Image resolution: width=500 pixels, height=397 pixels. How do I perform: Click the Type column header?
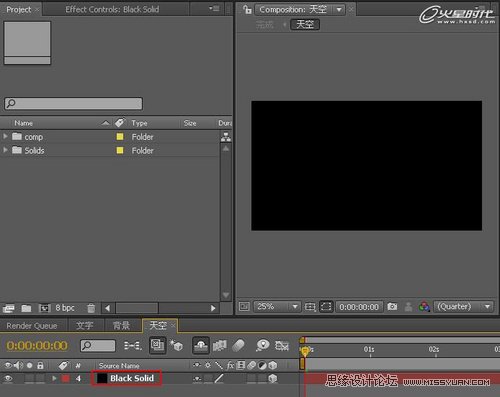point(139,123)
